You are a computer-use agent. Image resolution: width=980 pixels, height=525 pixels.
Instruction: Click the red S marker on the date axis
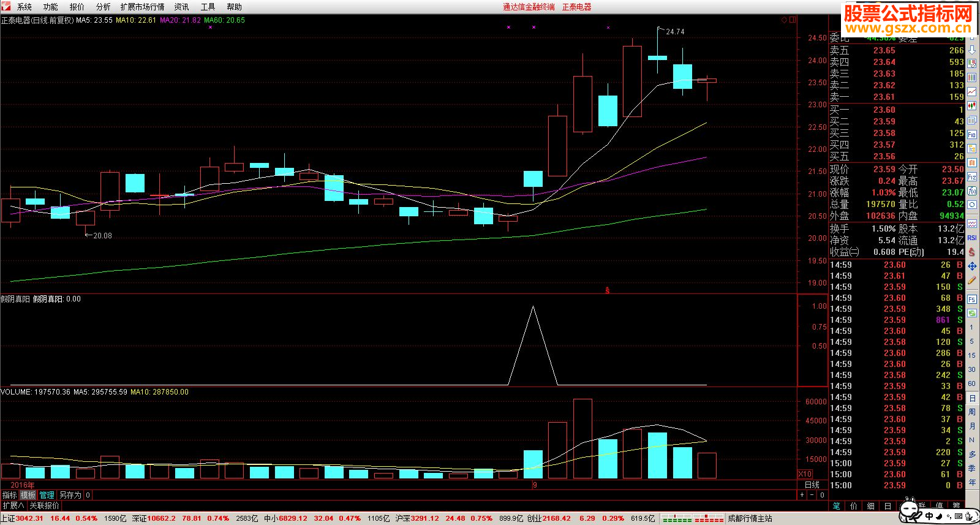(607, 290)
